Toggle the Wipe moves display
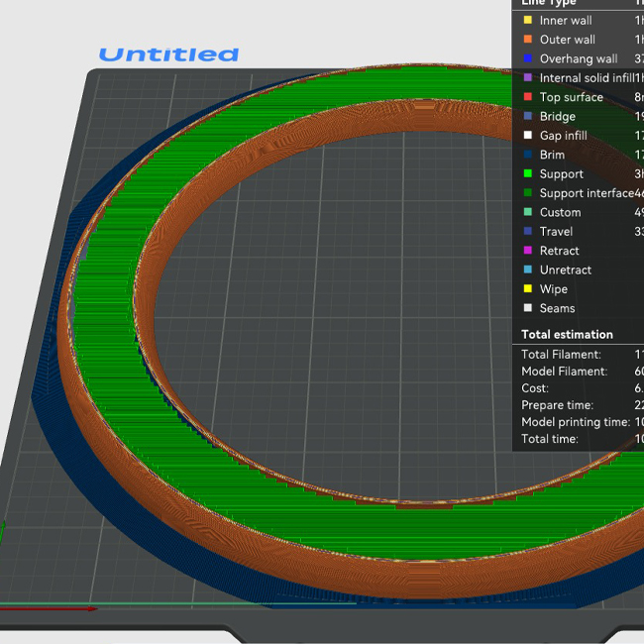 pos(553,289)
